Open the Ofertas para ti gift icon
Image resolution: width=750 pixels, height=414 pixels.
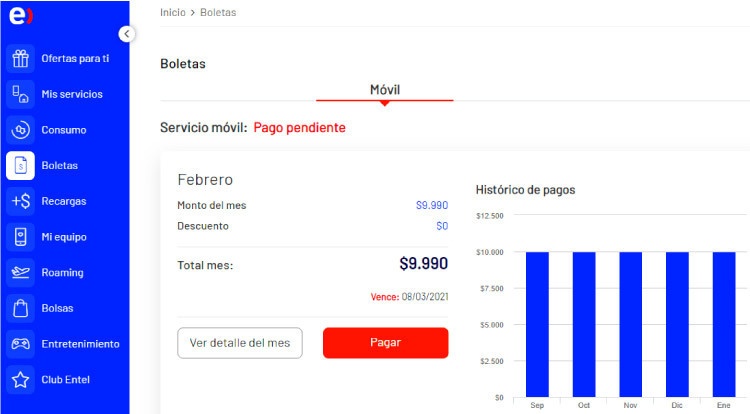20,58
